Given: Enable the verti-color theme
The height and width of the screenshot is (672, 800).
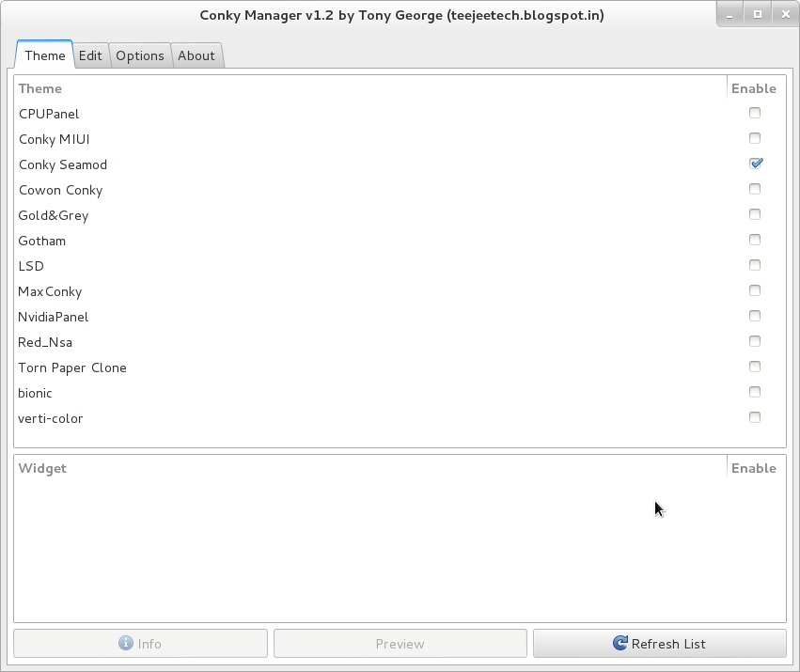Looking at the screenshot, I should (x=755, y=417).
